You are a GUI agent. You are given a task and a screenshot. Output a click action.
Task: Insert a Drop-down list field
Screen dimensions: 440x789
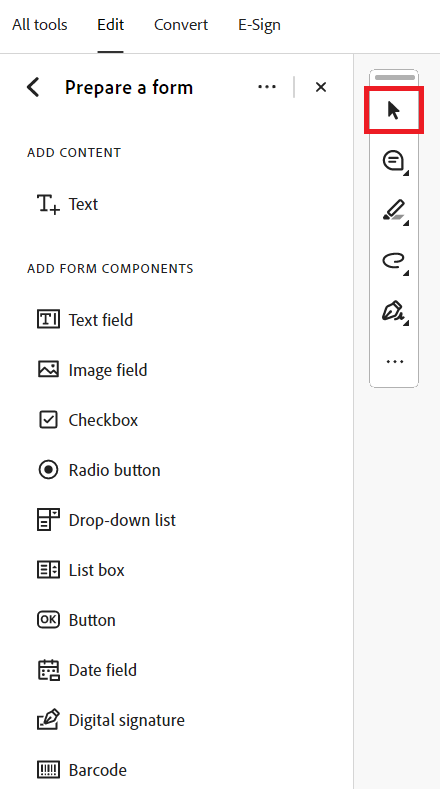tap(107, 520)
